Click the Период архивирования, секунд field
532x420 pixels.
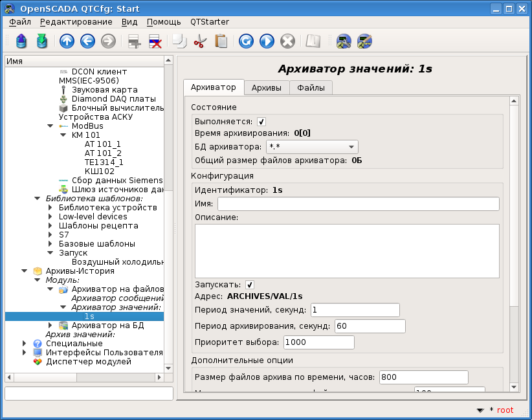370,326
